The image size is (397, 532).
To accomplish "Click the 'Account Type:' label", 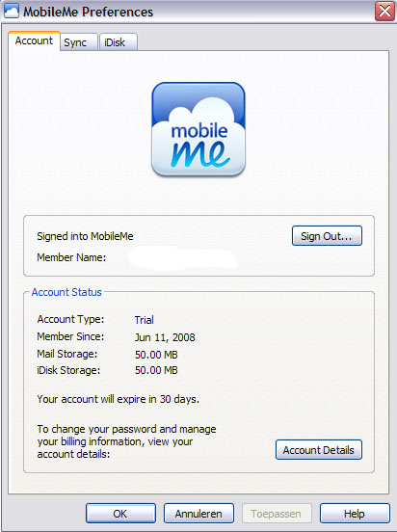I will point(70,319).
